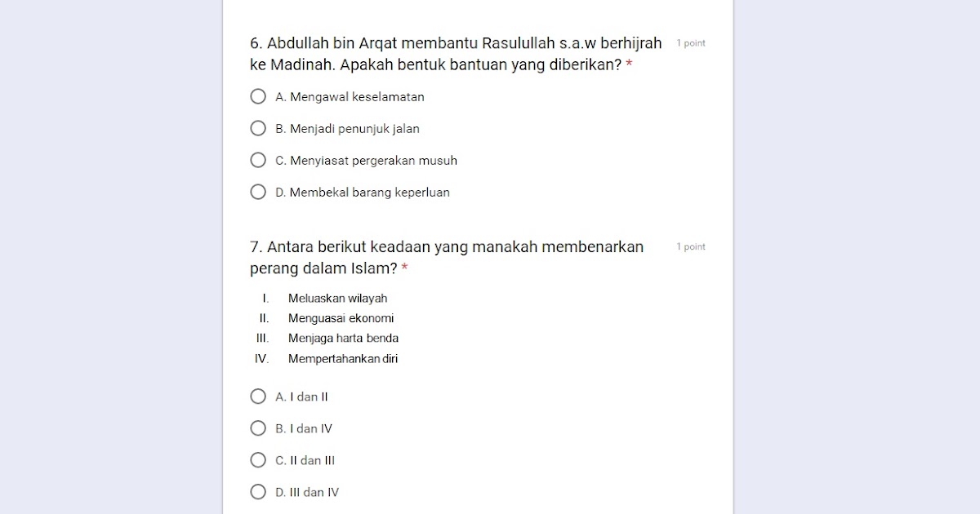The height and width of the screenshot is (514, 980).
Task: Click the red required asterisk on question 7
Action: click(405, 268)
